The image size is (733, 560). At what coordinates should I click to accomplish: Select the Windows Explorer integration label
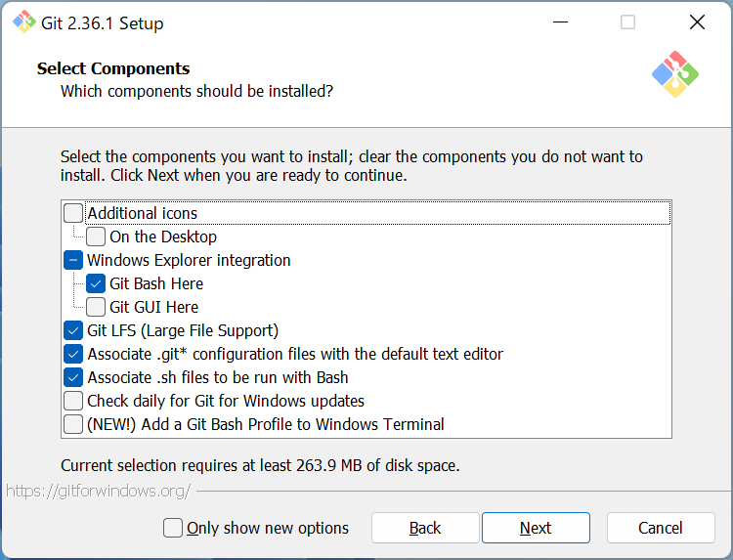click(x=189, y=260)
